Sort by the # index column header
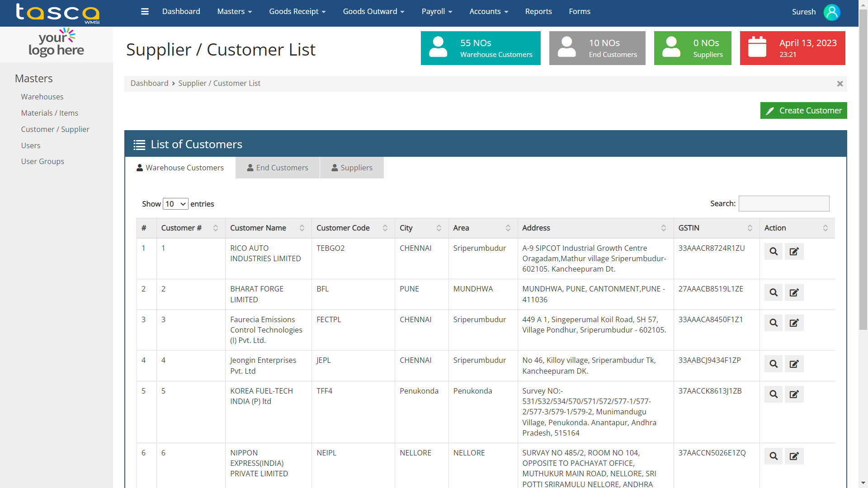Viewport: 868px width, 488px height. [146, 228]
